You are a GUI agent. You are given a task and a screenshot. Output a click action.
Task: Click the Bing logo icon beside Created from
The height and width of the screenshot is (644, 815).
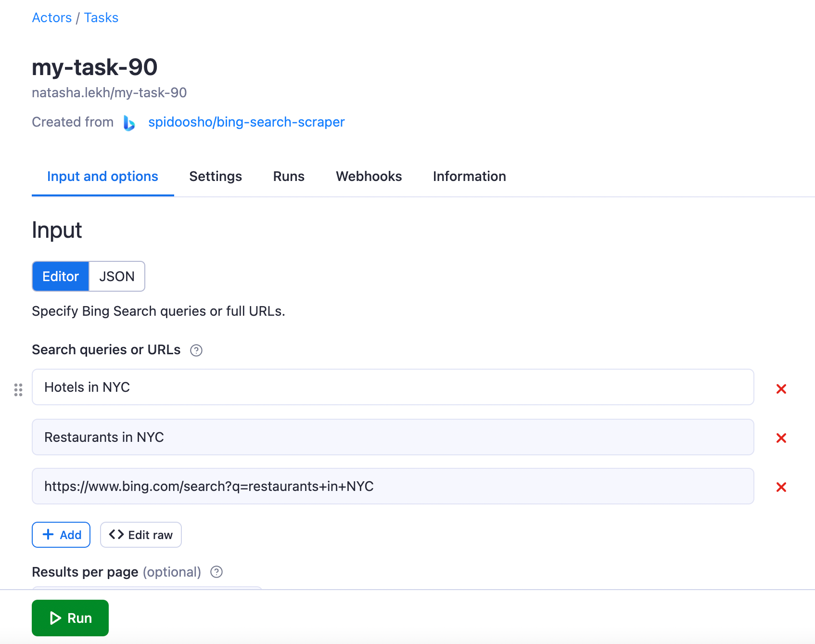pos(129,123)
